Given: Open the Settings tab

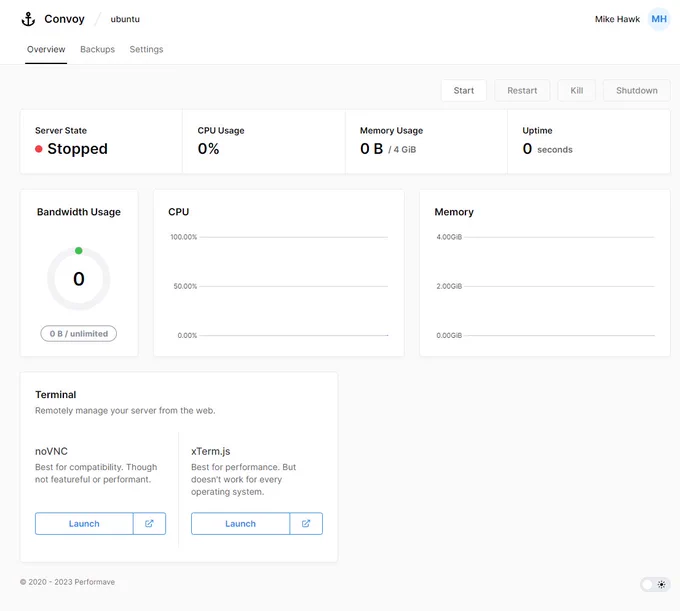Looking at the screenshot, I should [146, 49].
